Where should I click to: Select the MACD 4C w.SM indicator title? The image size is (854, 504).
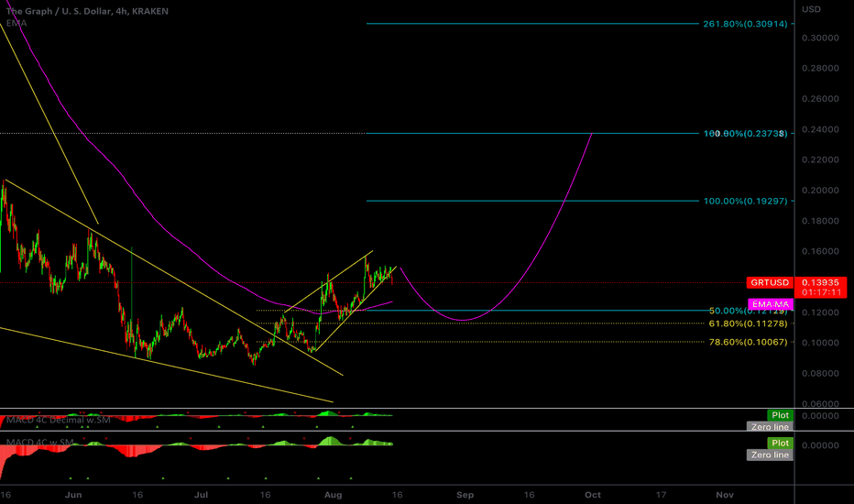[39, 442]
